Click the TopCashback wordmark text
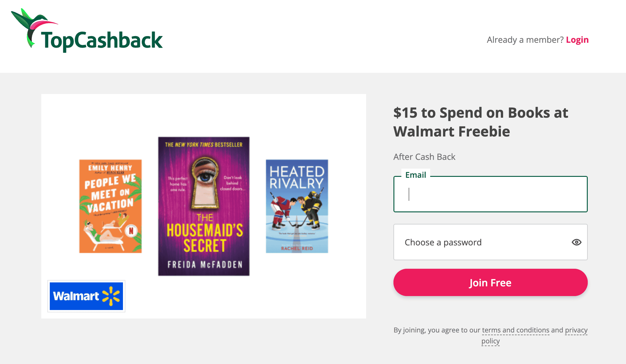 (x=102, y=41)
